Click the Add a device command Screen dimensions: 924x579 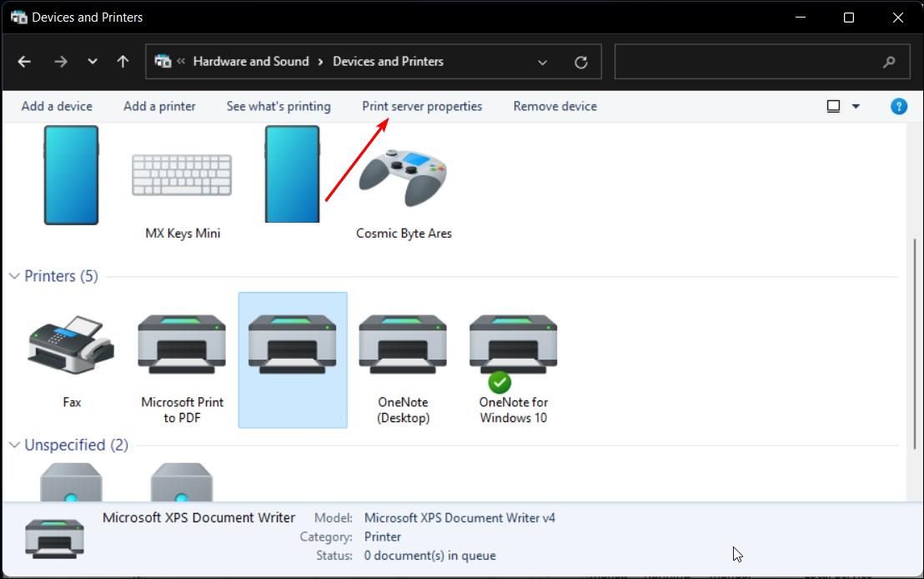click(x=56, y=106)
